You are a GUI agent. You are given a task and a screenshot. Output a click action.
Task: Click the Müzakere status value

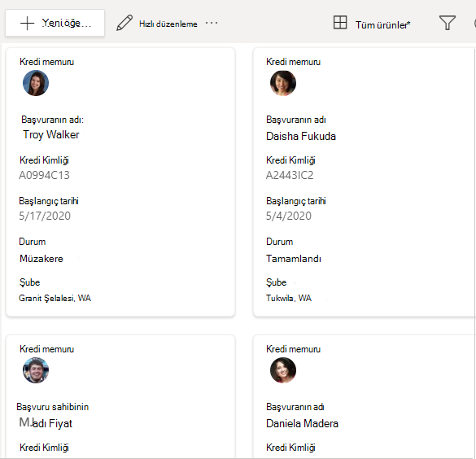pos(41,259)
